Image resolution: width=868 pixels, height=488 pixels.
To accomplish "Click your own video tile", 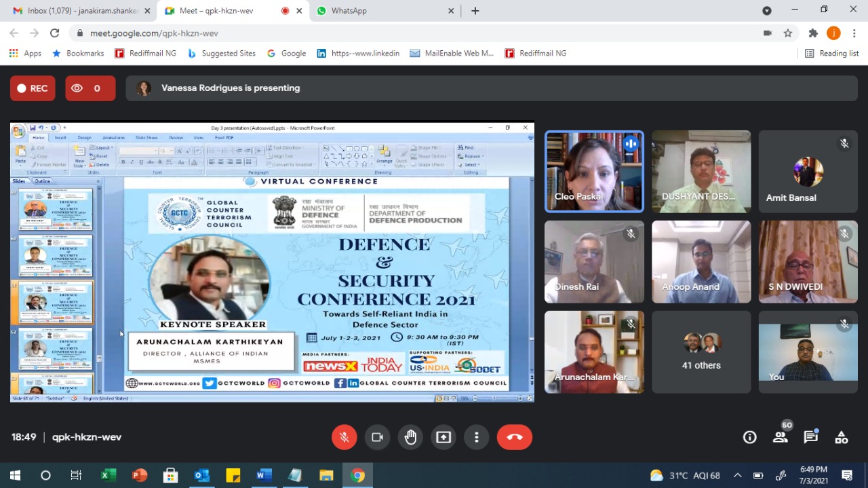I will pyautogui.click(x=808, y=352).
